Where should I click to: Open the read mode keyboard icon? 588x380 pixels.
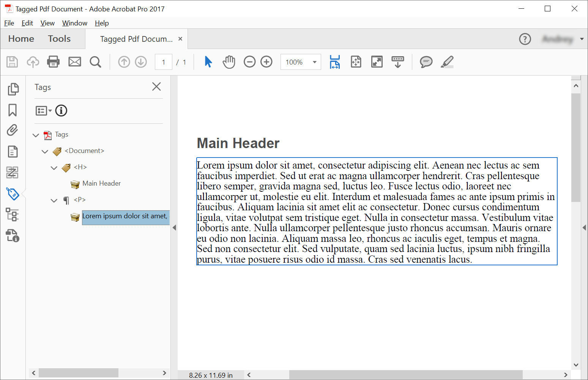pyautogui.click(x=398, y=62)
